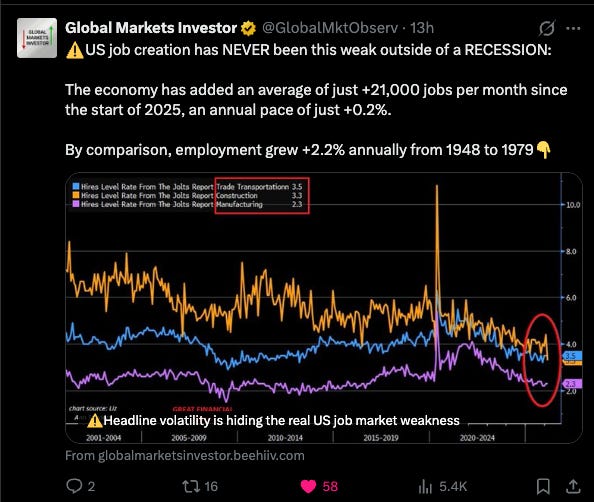594x502 pixels.
Task: Click the Global Markets Investor display name
Action: [151, 28]
